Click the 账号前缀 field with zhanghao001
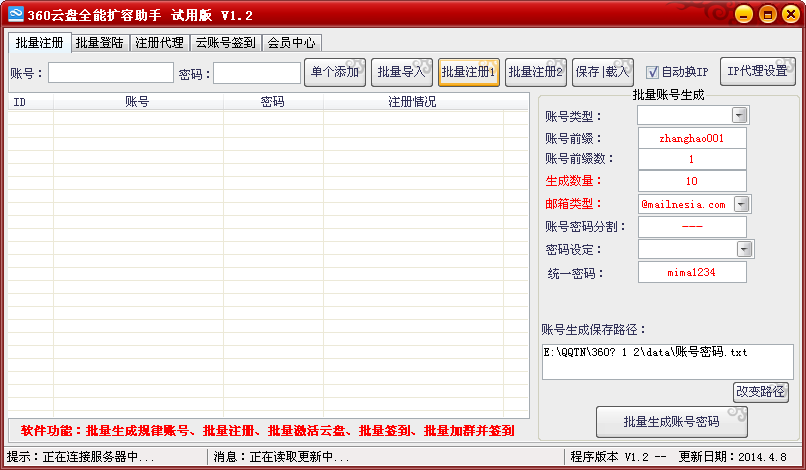Viewport: 806px width, 470px height. point(692,138)
